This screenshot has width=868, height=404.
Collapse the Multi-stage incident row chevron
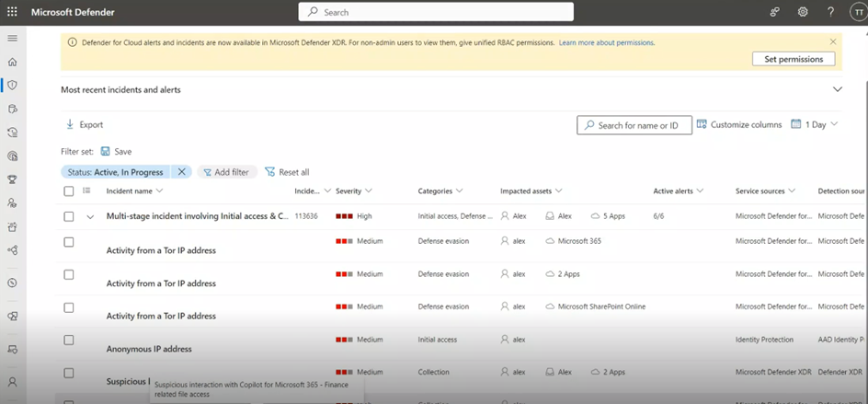[x=90, y=217]
